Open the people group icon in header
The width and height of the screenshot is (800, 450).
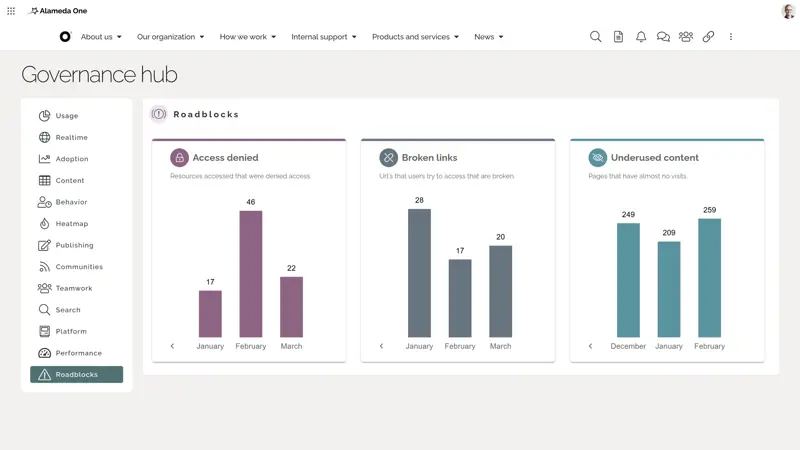686,37
